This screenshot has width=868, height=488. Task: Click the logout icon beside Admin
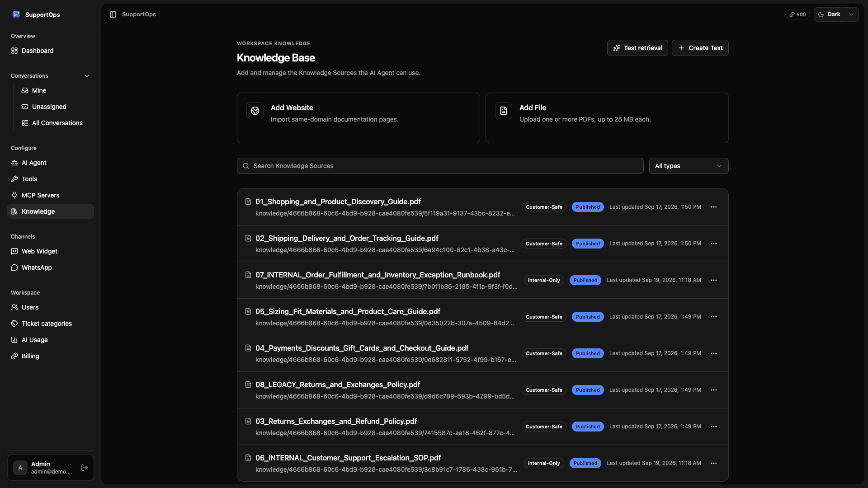click(x=85, y=468)
